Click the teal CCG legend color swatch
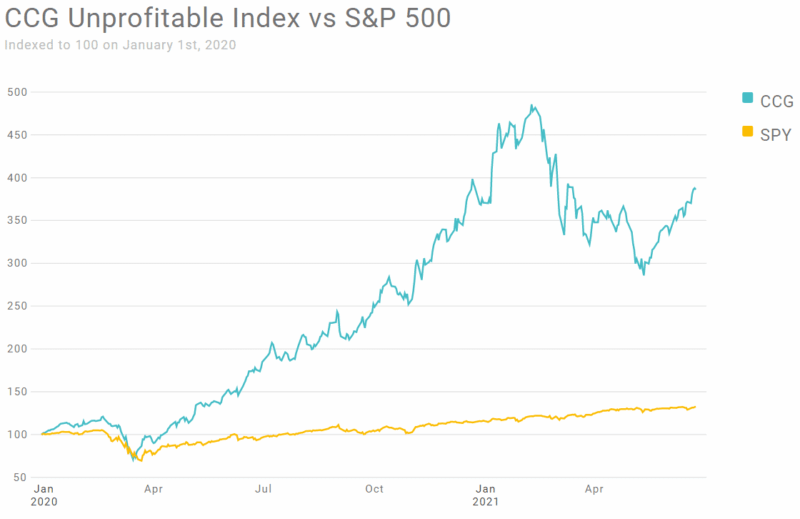The width and height of the screenshot is (800, 519). click(747, 98)
